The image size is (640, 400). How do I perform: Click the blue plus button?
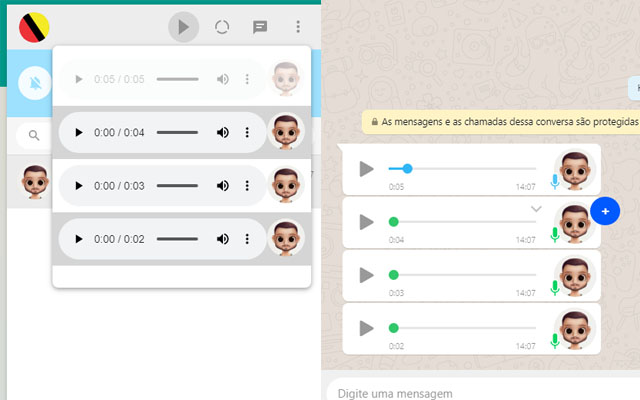coord(605,211)
